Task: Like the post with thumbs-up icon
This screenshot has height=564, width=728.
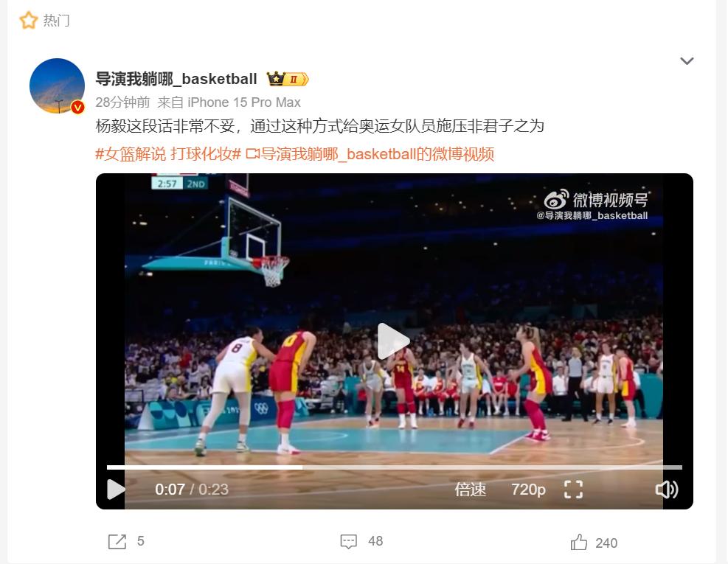Action: (579, 542)
